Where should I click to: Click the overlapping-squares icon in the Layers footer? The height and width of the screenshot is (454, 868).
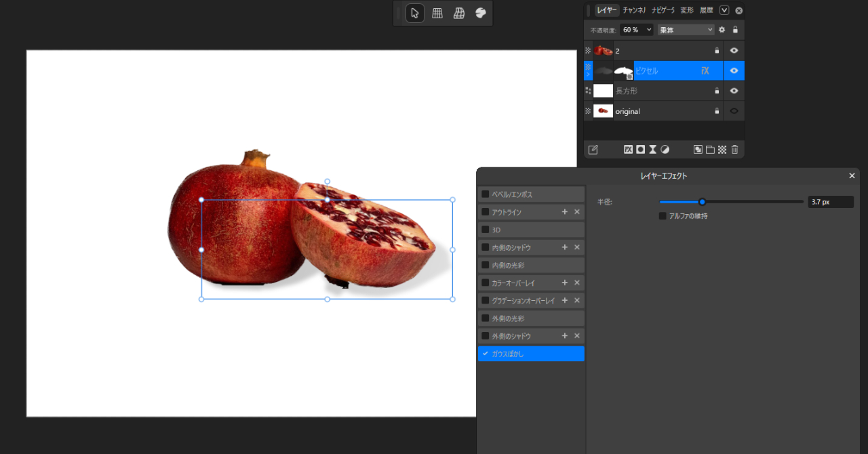(698, 150)
